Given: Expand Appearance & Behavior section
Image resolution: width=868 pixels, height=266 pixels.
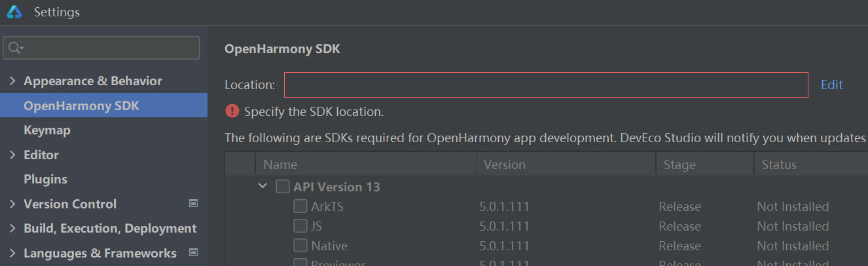Looking at the screenshot, I should 12,81.
